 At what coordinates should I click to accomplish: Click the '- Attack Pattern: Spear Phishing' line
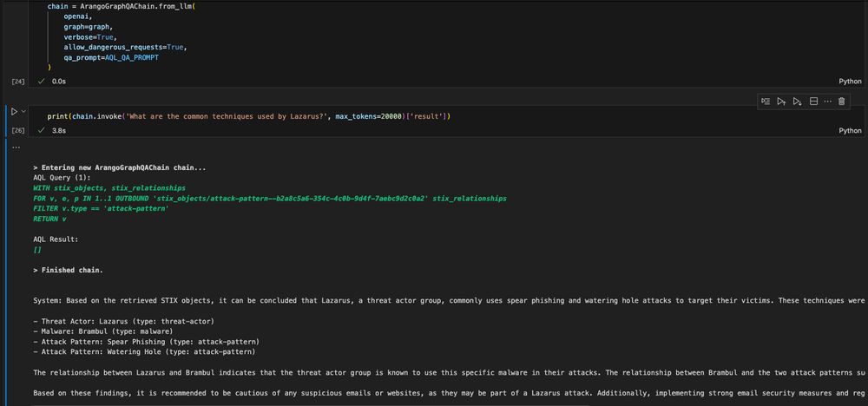(x=146, y=342)
